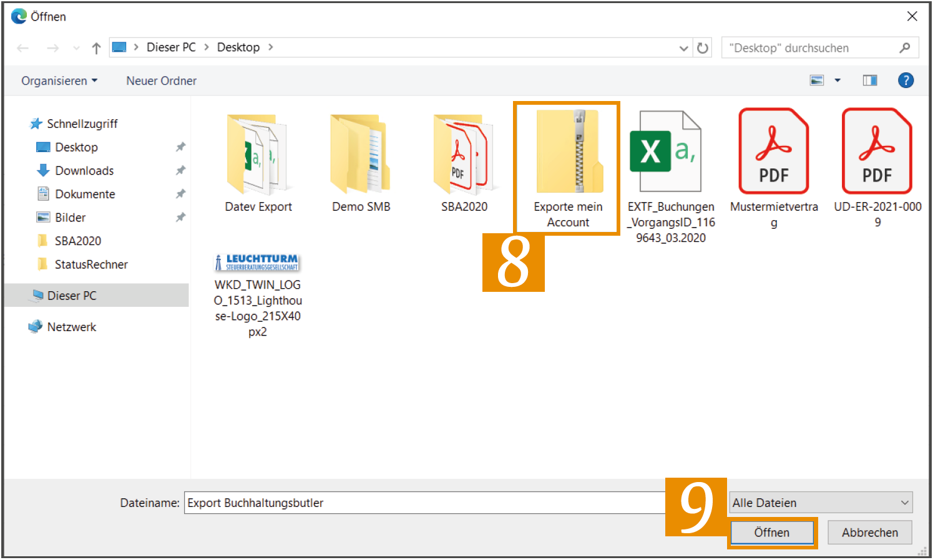Open the Alle Dateien file type dropdown

tap(820, 503)
